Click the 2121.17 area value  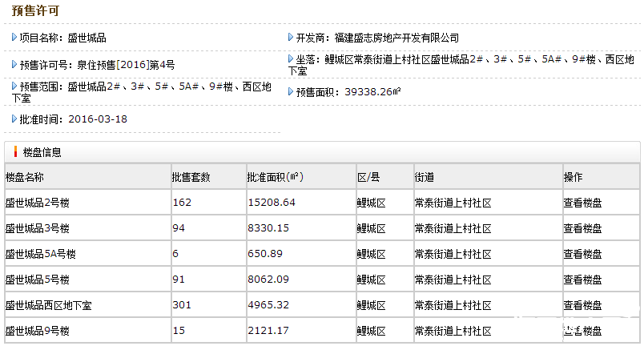click(x=268, y=331)
